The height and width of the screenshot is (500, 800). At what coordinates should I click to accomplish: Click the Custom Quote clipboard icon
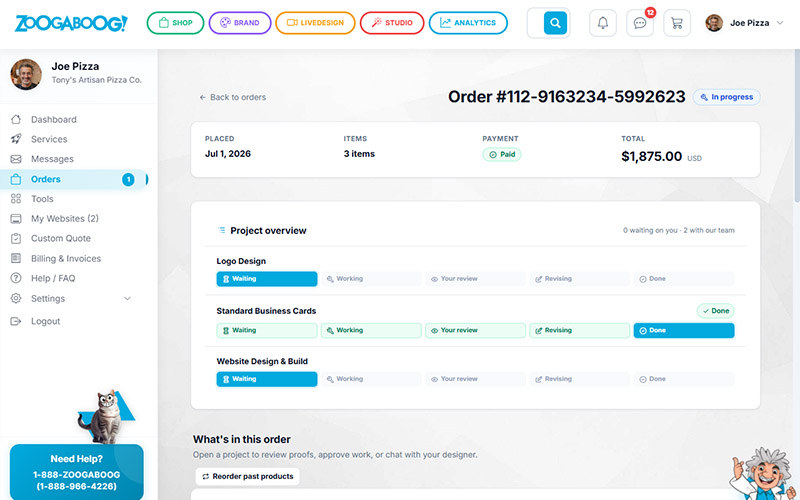[16, 238]
